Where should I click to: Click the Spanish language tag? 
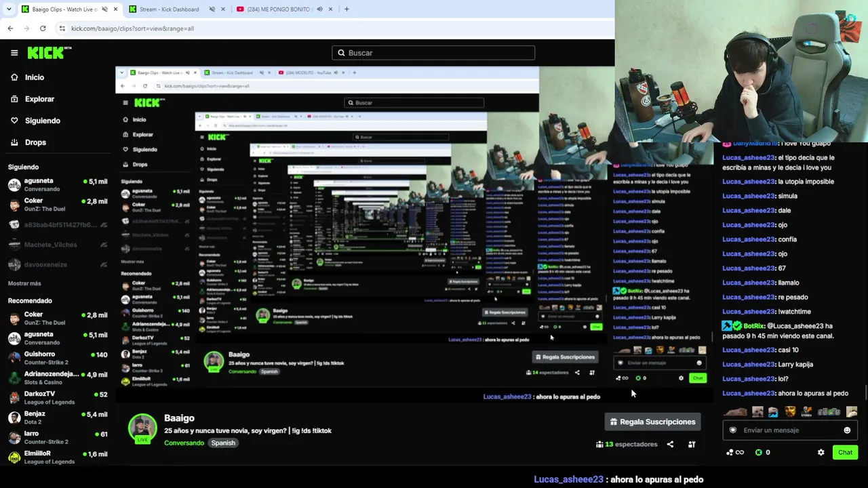[223, 443]
